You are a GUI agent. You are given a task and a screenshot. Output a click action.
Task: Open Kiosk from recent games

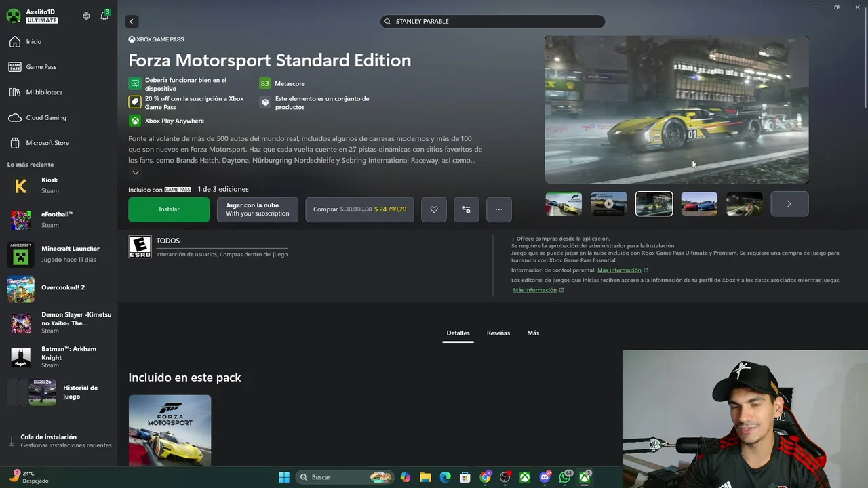coord(58,186)
